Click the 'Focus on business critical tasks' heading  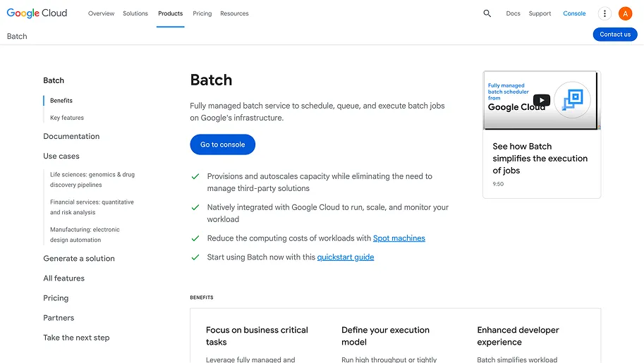tap(257, 336)
